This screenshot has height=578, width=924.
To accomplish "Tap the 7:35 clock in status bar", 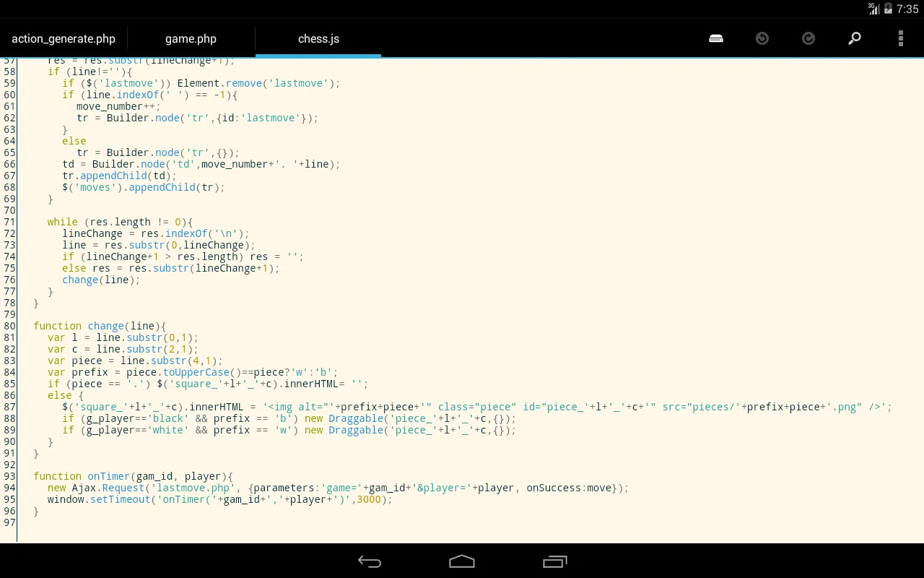I will tap(907, 9).
